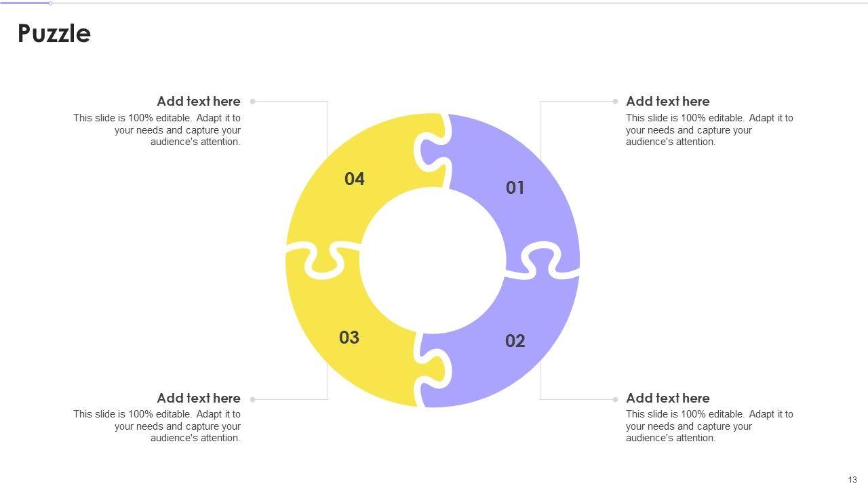Edit the lower-right description paragraph
This screenshot has height=488, width=868.
click(x=709, y=426)
